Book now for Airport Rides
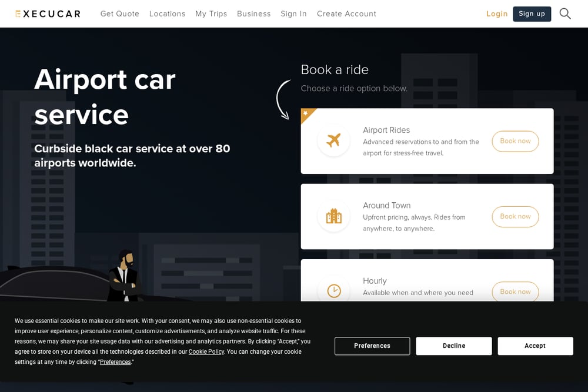Image resolution: width=588 pixels, height=392 pixels. tap(515, 141)
